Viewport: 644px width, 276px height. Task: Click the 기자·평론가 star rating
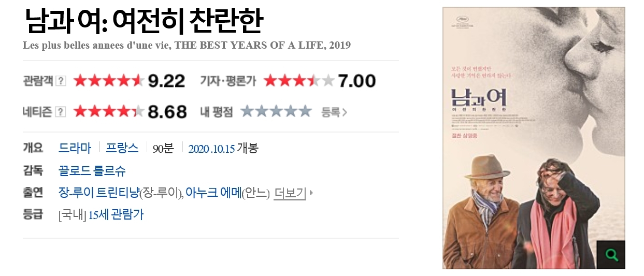point(299,81)
